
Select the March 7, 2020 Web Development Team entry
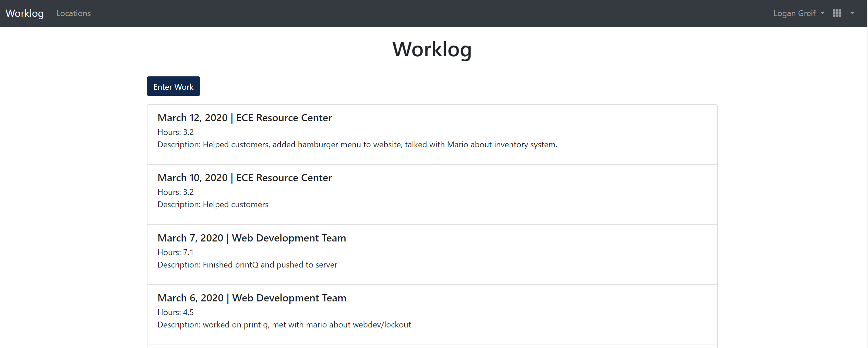(432, 255)
